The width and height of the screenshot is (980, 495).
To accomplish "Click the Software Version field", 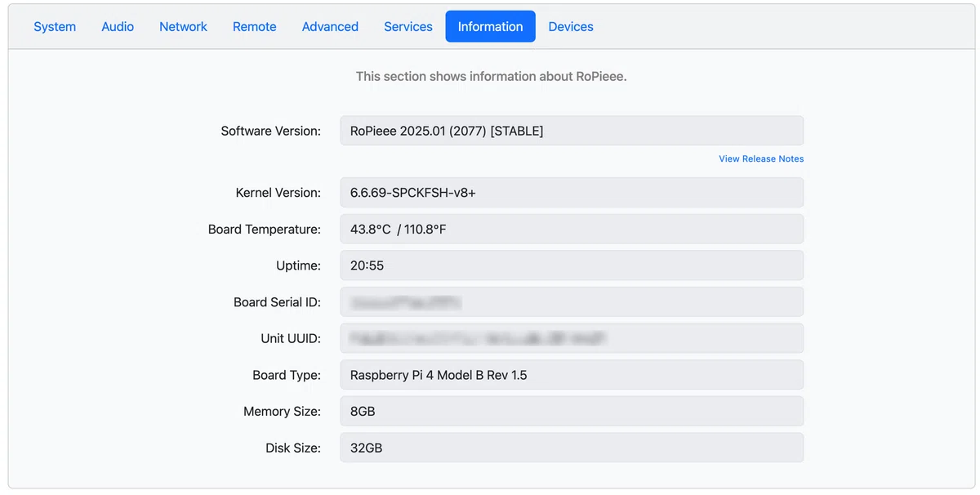I will tap(572, 131).
